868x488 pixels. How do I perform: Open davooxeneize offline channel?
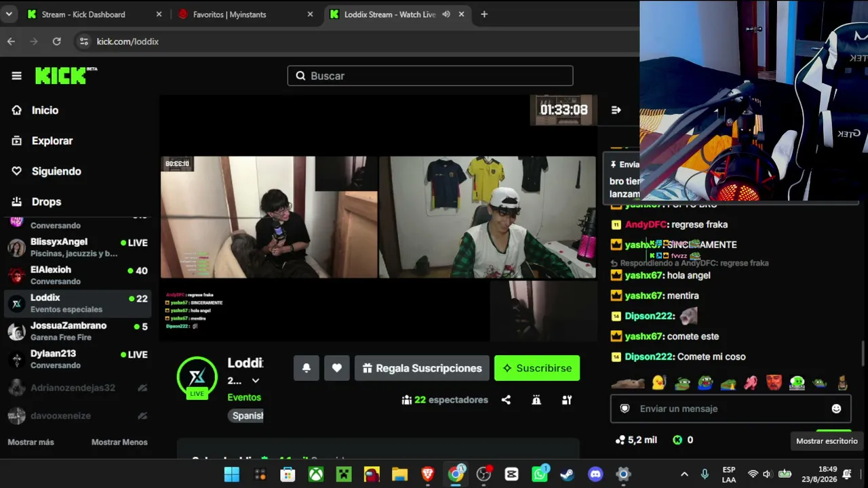coord(77,415)
